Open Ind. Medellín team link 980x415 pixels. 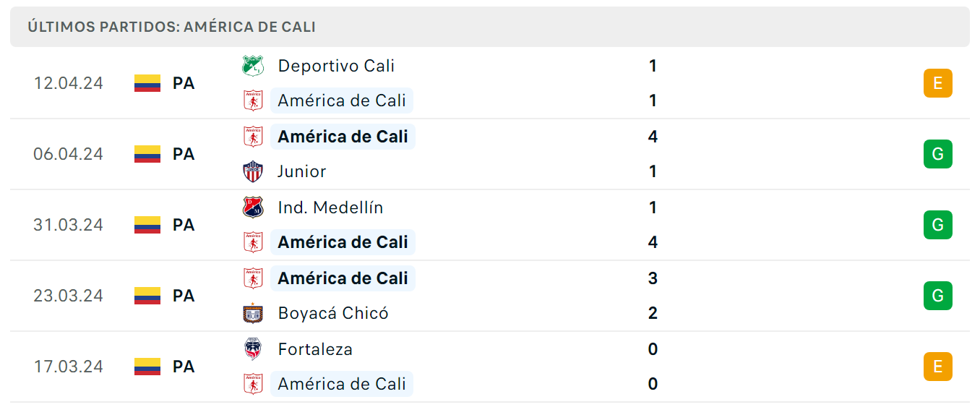point(331,208)
